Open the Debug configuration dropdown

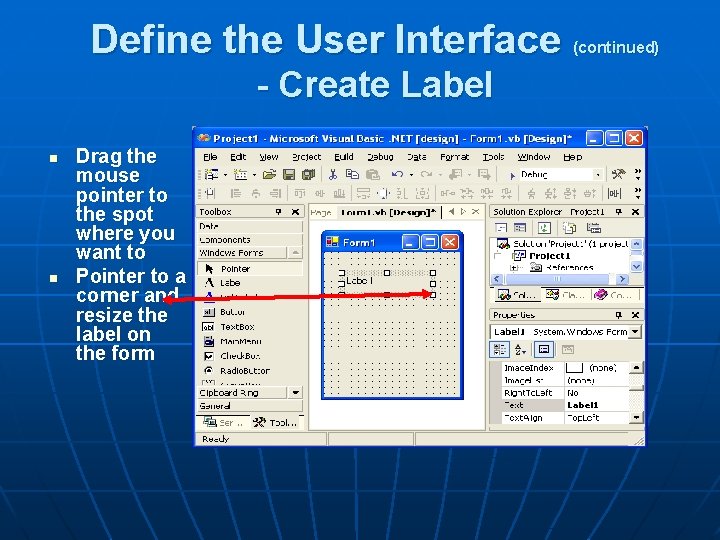[x=597, y=174]
